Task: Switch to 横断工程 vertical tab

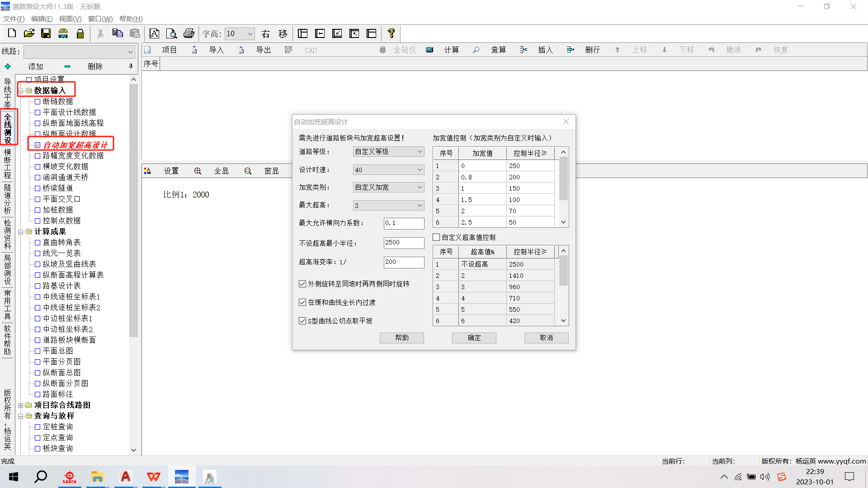Action: [x=7, y=164]
